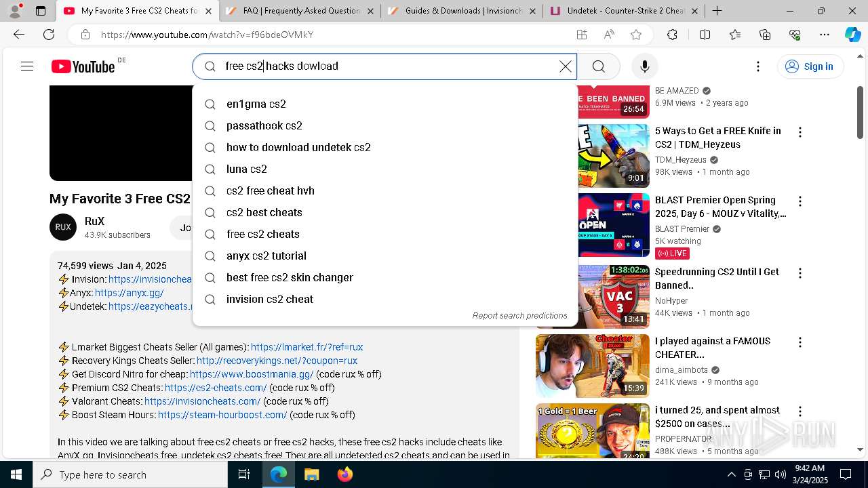Open Favorites list icon

735,35
